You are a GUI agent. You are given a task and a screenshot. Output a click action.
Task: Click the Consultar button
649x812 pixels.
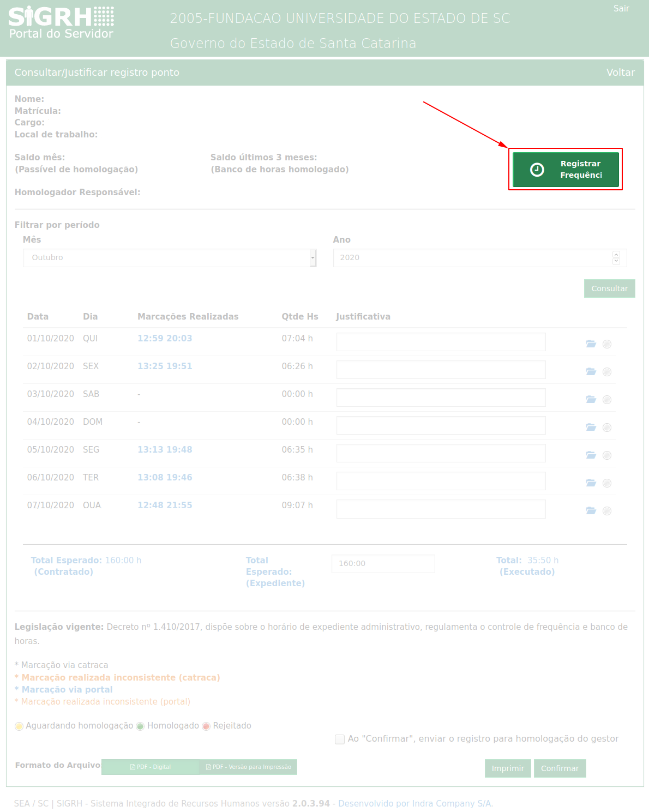(609, 288)
